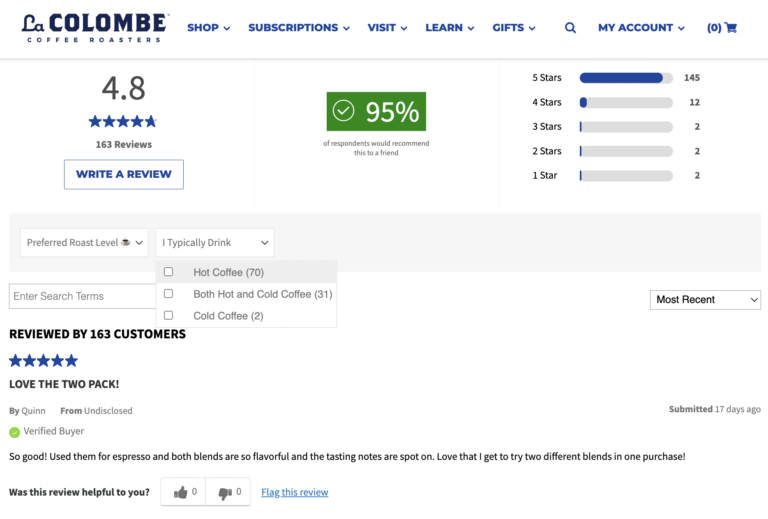This screenshot has height=519, width=768.
Task: Click the thumbs down icon
Action: pyautogui.click(x=225, y=492)
